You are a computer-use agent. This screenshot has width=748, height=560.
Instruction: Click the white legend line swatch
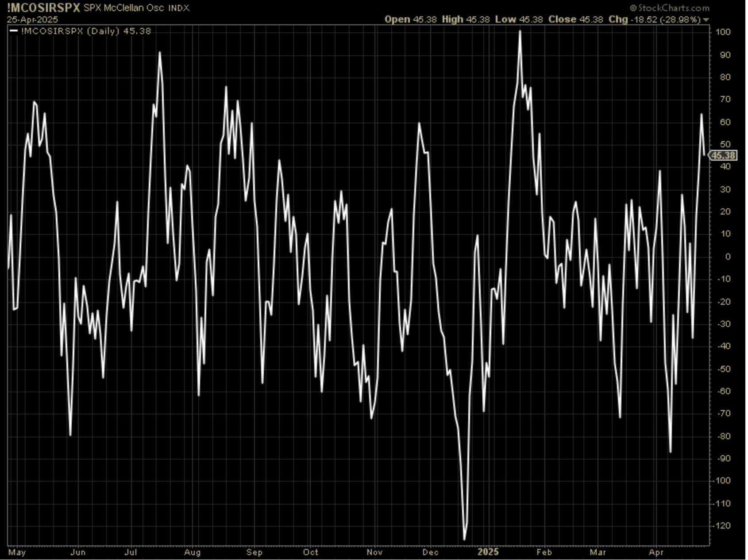click(x=14, y=31)
